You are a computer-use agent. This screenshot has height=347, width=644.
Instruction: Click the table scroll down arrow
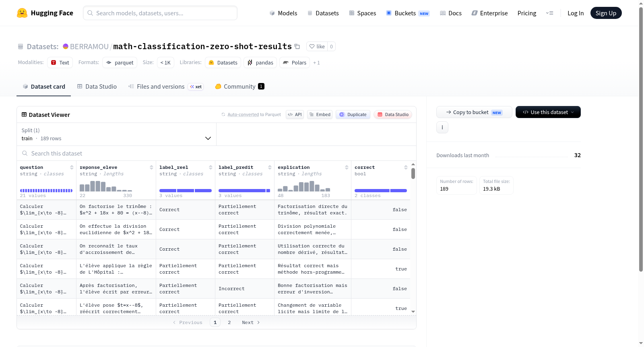[413, 312]
